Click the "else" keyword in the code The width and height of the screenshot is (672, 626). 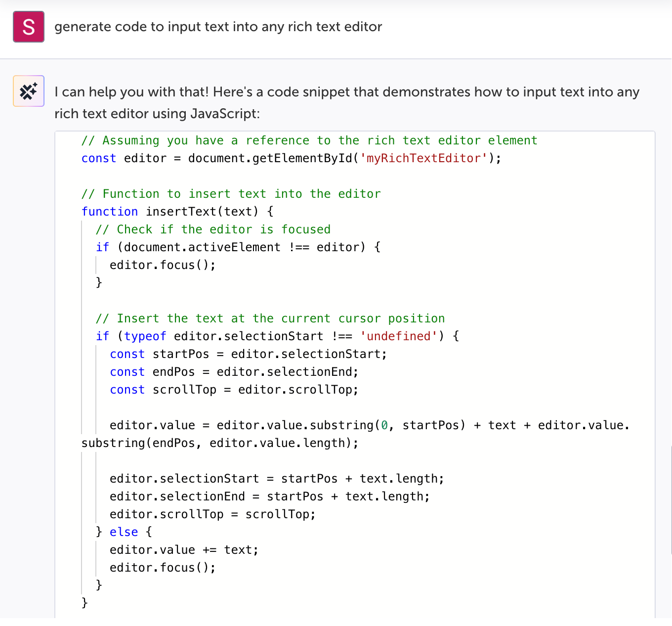pos(124,532)
